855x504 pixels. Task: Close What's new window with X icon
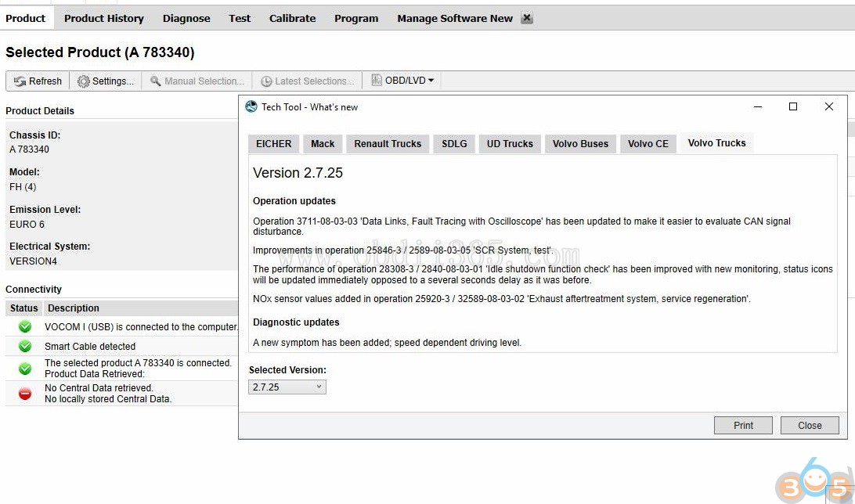[829, 106]
